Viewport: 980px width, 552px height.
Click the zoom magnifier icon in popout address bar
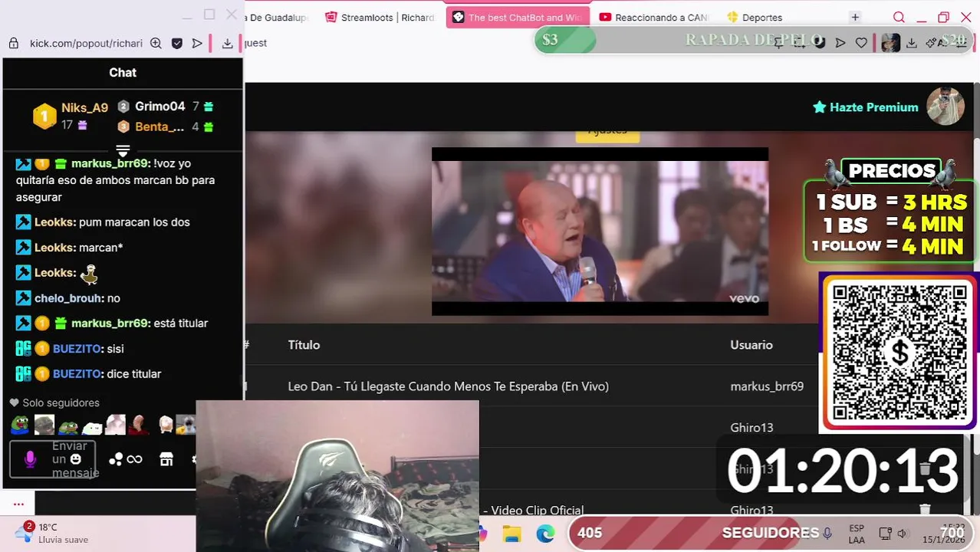tap(156, 44)
